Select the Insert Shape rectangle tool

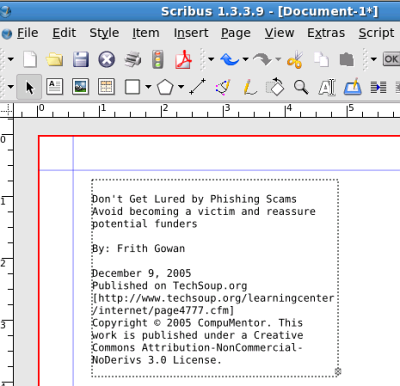132,87
